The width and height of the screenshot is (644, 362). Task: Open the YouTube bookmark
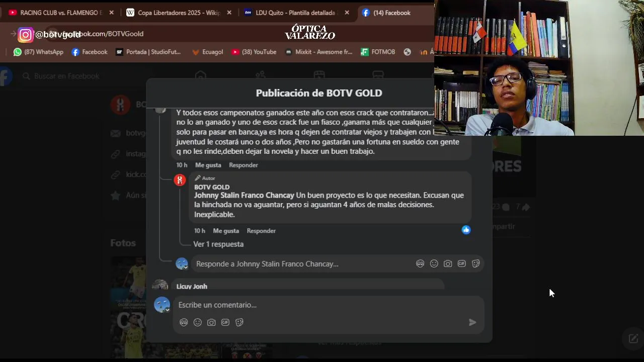click(x=254, y=52)
